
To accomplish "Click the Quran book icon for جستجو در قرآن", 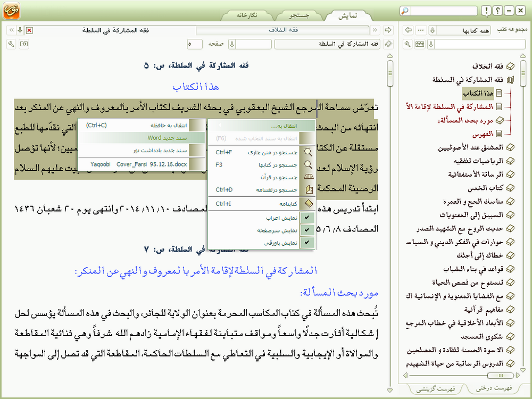I will pos(309,177).
